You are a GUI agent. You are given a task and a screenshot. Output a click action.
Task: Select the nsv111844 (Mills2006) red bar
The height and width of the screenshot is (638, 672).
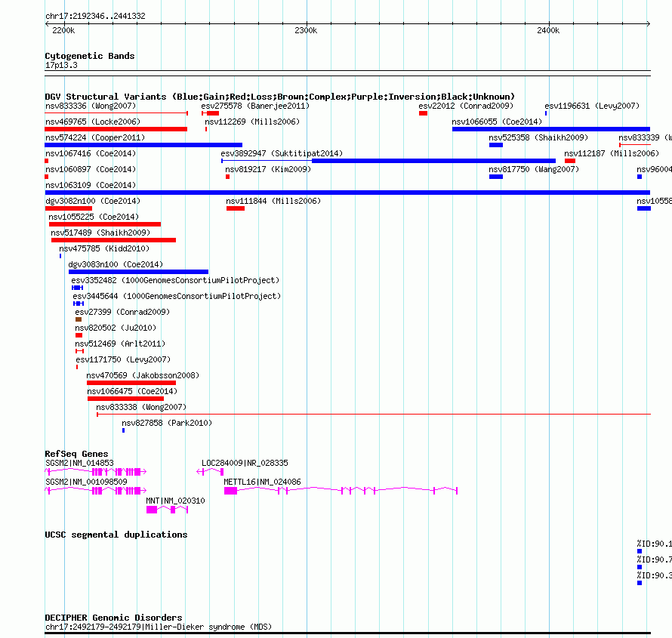(x=236, y=208)
